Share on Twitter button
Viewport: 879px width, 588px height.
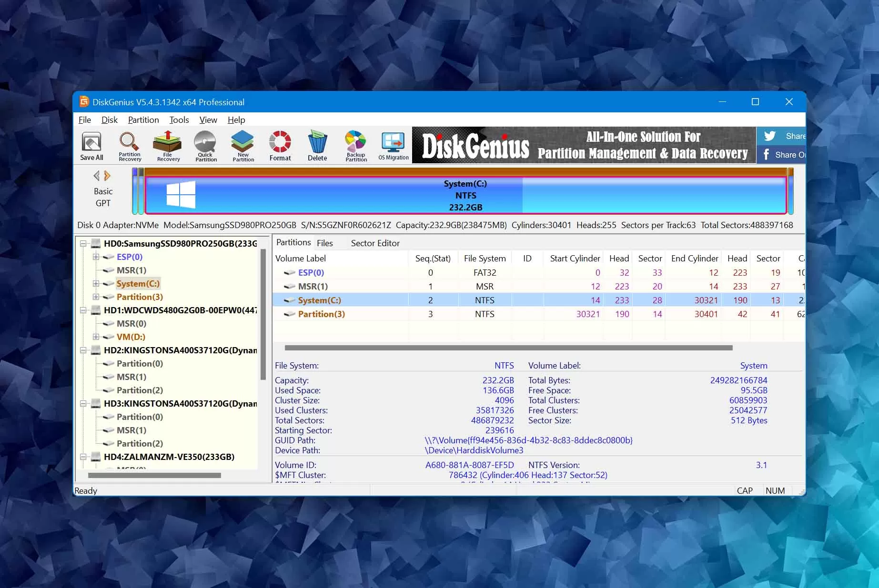781,136
